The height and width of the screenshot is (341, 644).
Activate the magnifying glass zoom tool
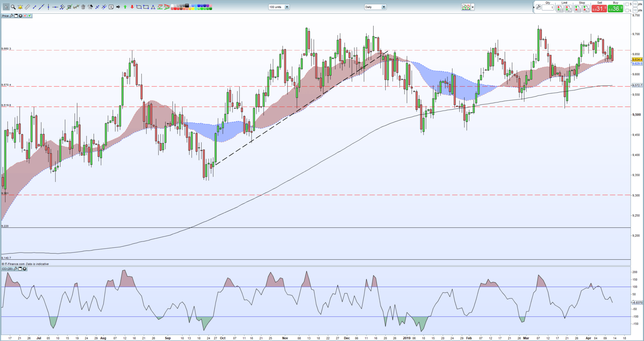pos(13,7)
